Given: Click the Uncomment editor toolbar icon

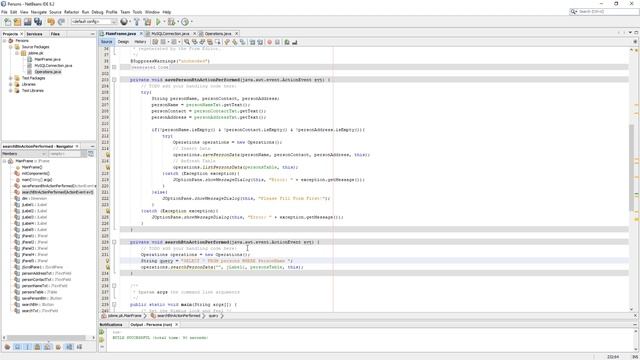Looking at the screenshot, I should (x=295, y=42).
